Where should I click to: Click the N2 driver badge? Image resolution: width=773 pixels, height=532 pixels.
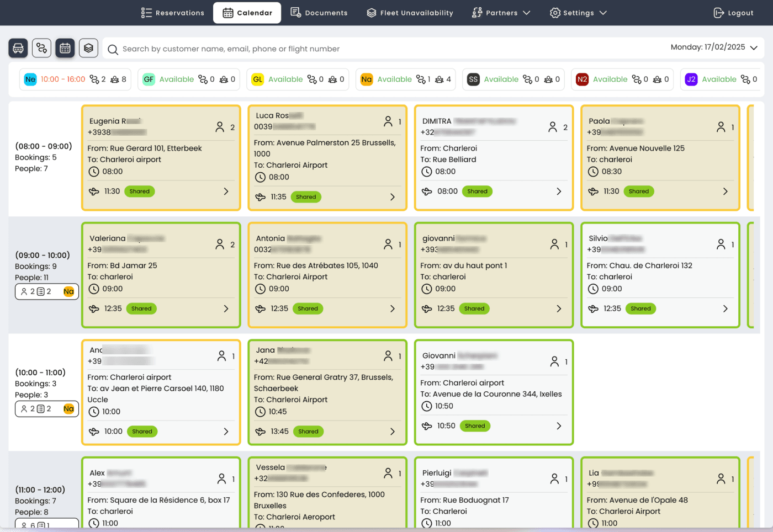pos(582,79)
